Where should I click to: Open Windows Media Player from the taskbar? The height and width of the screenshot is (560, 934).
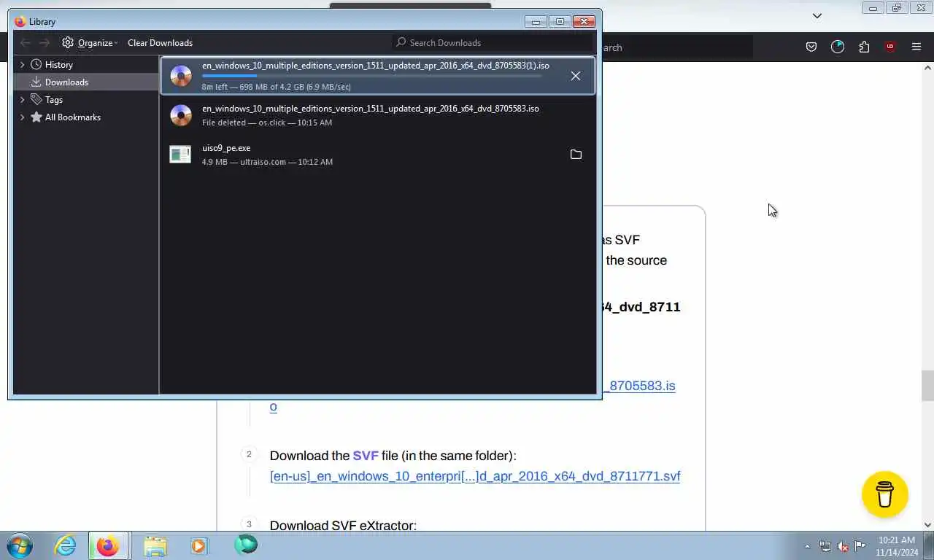pos(198,545)
